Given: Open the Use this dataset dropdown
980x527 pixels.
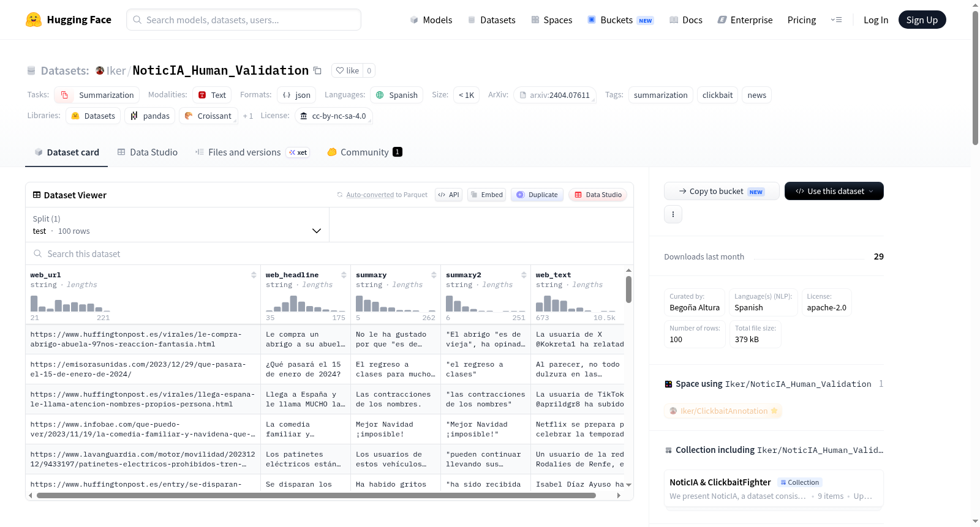Looking at the screenshot, I should pos(834,191).
